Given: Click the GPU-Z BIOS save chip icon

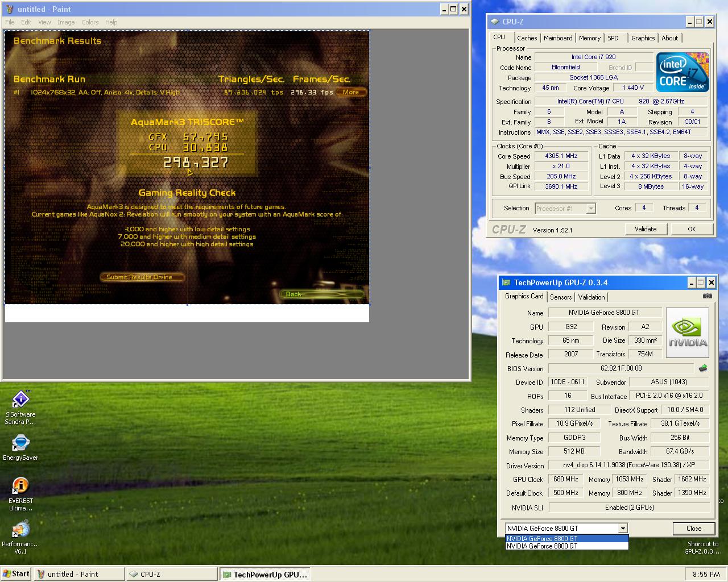Looking at the screenshot, I should tap(703, 368).
